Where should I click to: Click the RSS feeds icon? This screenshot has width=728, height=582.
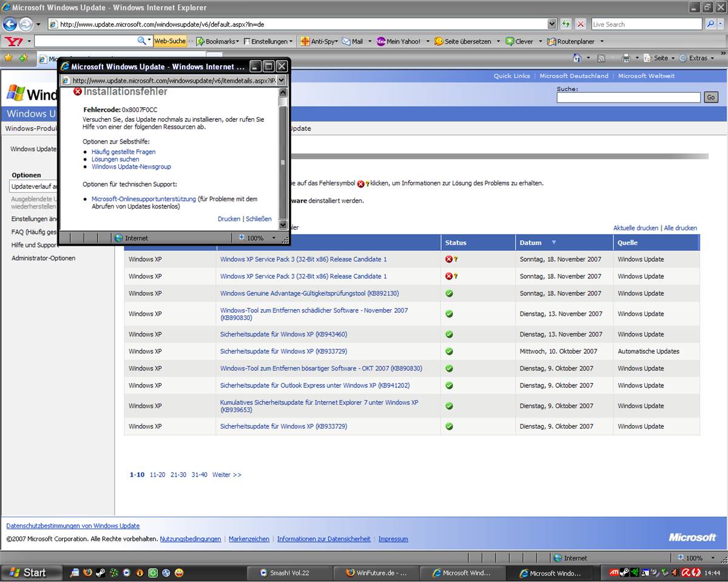coord(601,58)
